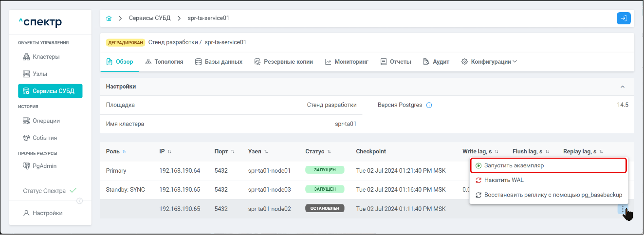
Task: Sort by the Порт column
Action: click(233, 152)
